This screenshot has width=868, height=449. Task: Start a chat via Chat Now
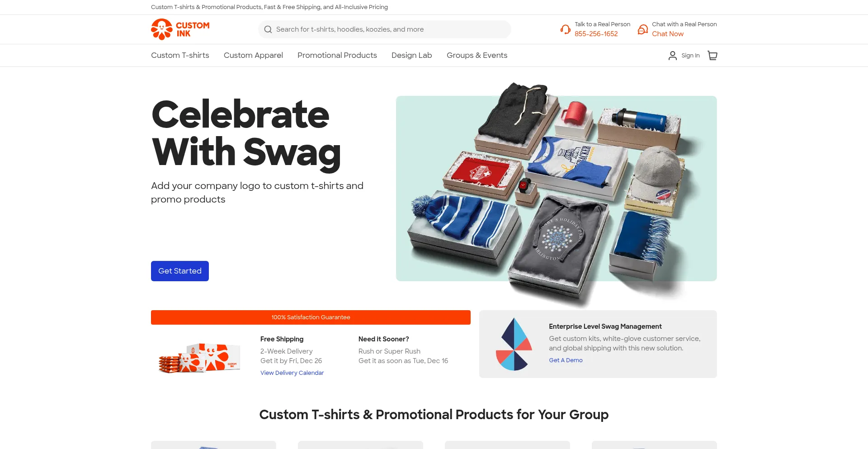click(x=668, y=33)
